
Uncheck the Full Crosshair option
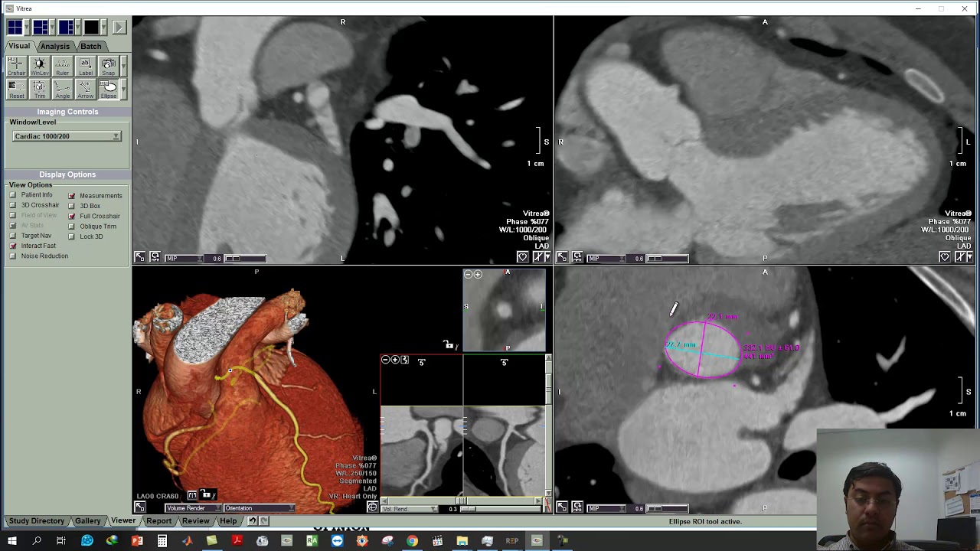[x=71, y=216]
